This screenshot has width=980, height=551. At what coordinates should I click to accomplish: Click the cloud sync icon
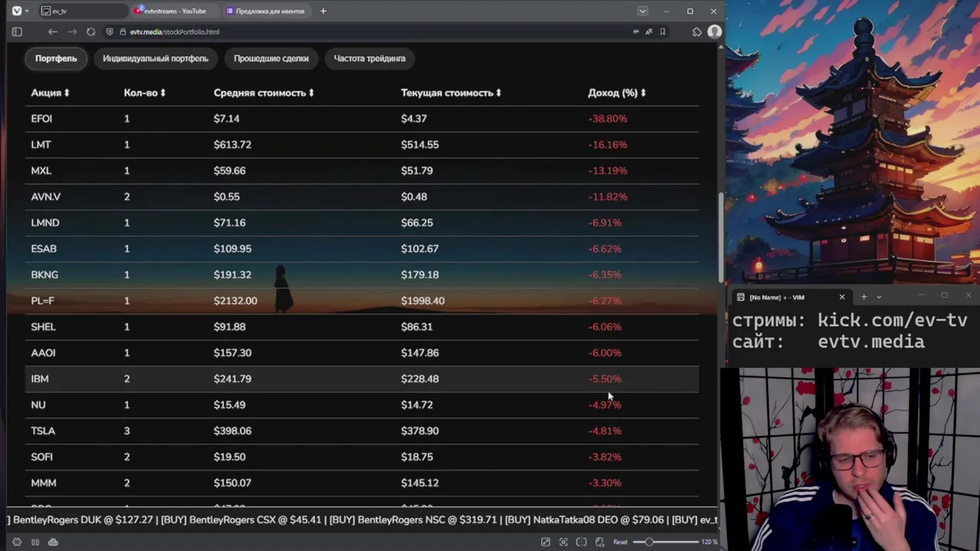pyautogui.click(x=53, y=542)
